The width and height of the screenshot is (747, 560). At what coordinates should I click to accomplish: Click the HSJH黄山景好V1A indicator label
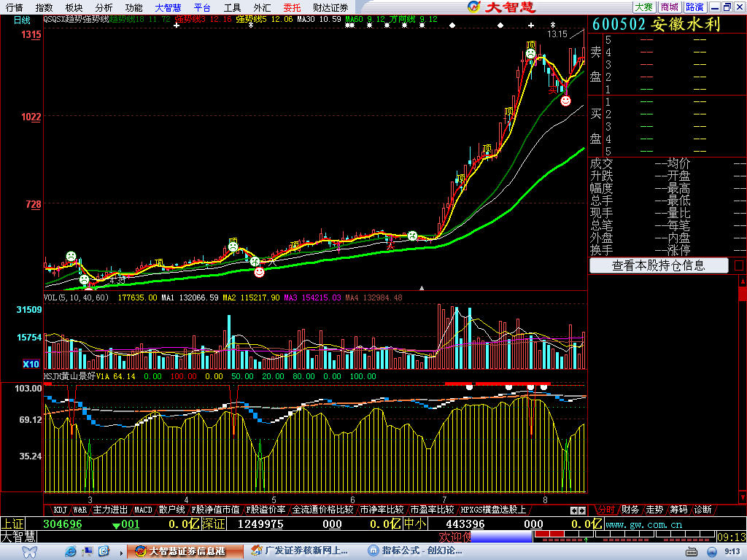77,376
